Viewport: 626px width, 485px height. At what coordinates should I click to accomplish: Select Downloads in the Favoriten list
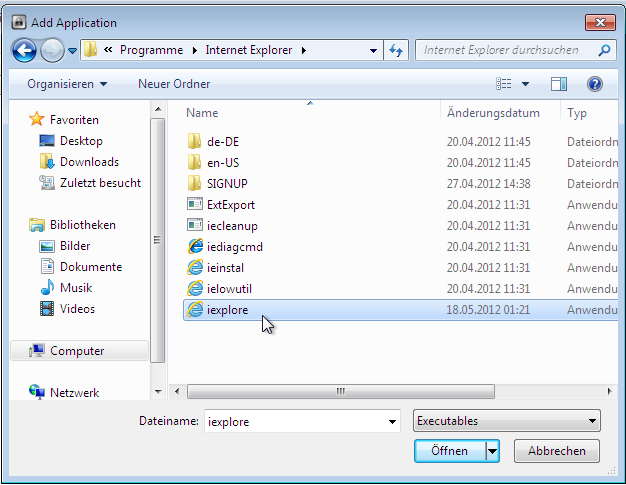click(89, 162)
